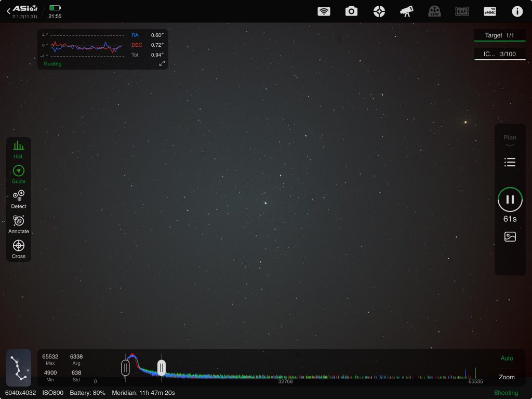Open the Plan mode dropdown
532x399 pixels.
tap(510, 140)
